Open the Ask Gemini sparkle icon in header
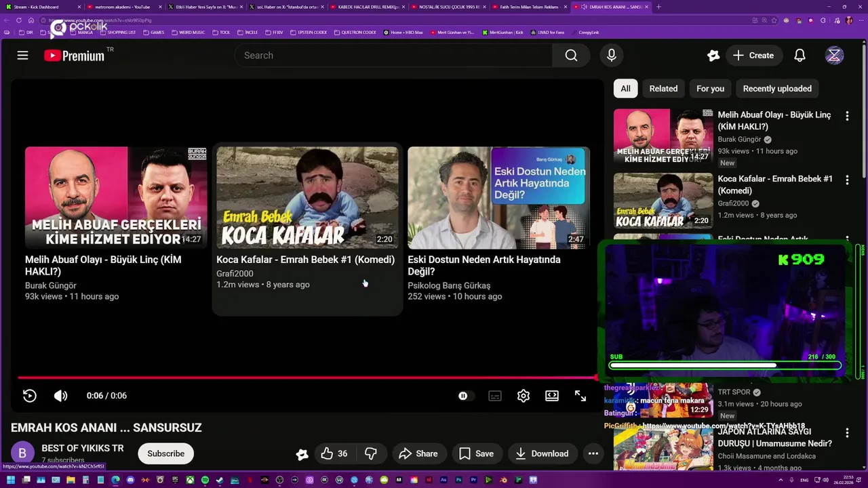This screenshot has height=488, width=868. (713, 56)
